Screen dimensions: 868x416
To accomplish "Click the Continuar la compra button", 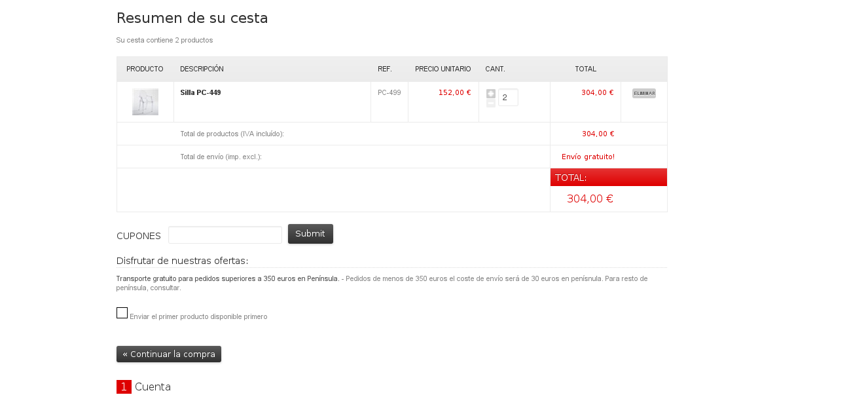I will 169,354.
